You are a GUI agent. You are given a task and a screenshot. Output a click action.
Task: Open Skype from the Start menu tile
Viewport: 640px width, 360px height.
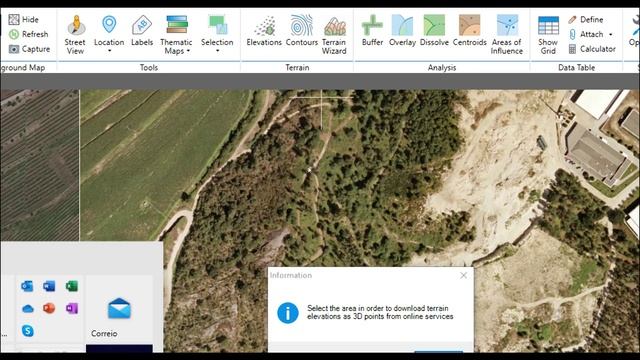(27, 331)
